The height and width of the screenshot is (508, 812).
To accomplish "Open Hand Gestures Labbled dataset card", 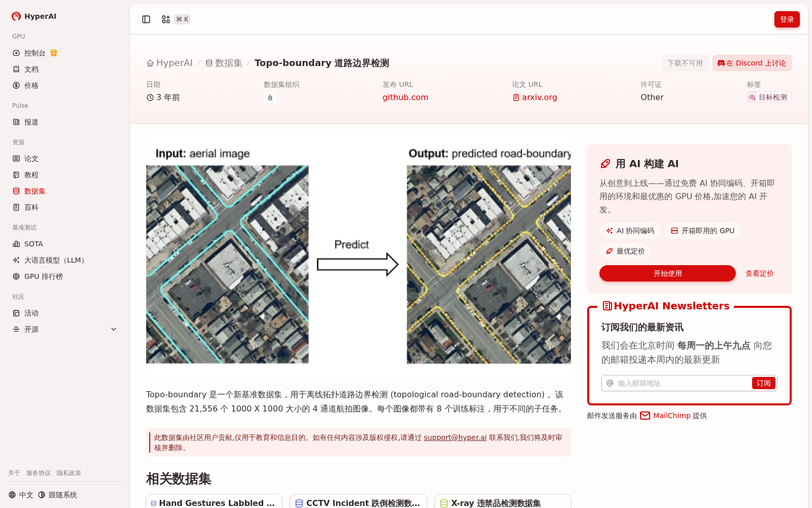I will [214, 501].
